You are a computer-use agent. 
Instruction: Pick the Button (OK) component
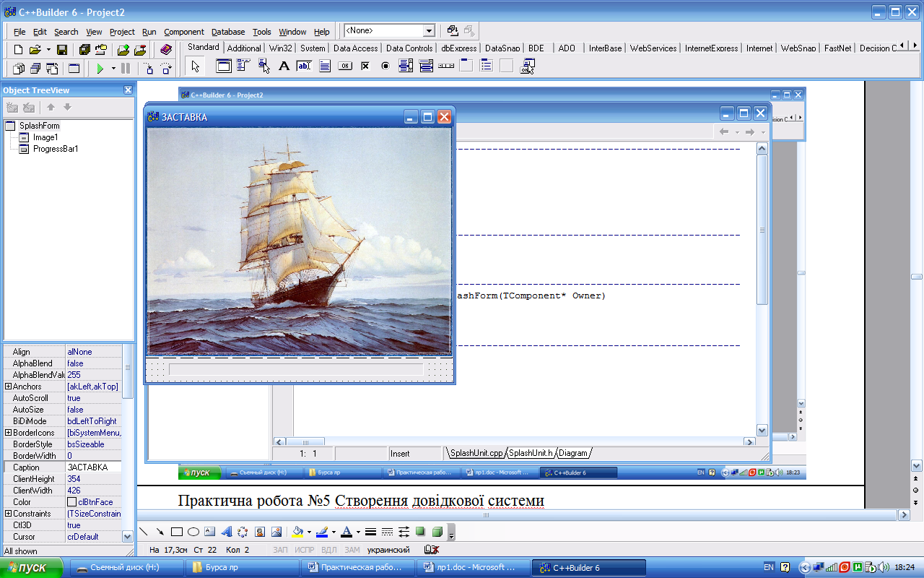pyautogui.click(x=345, y=66)
